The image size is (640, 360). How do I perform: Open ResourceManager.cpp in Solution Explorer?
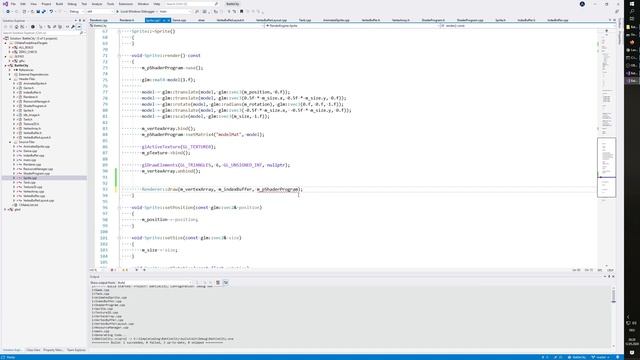38,169
